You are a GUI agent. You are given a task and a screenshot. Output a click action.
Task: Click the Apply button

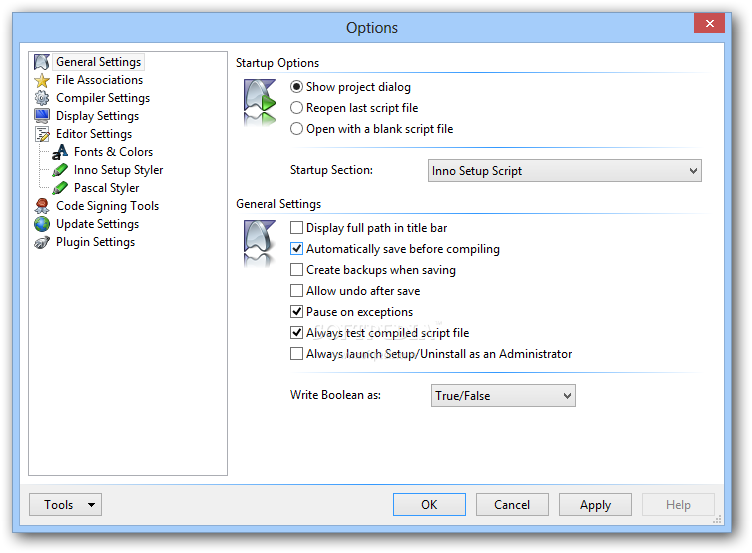coord(595,505)
